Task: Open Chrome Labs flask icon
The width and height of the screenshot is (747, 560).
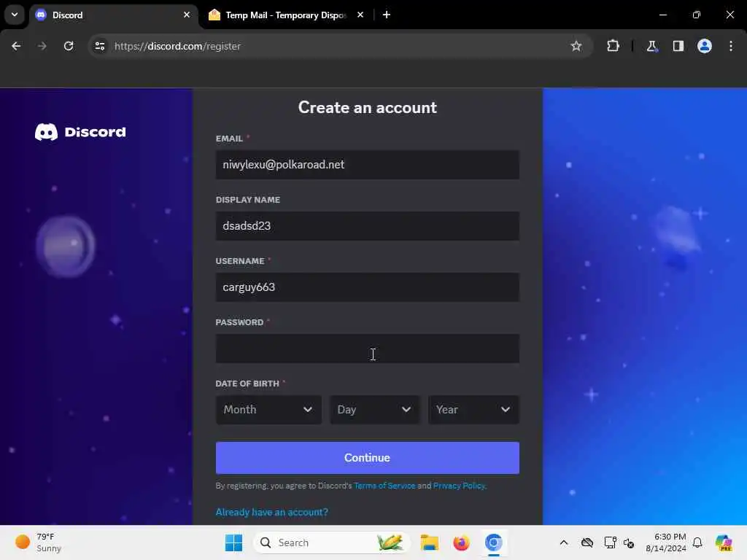Action: coord(651,46)
